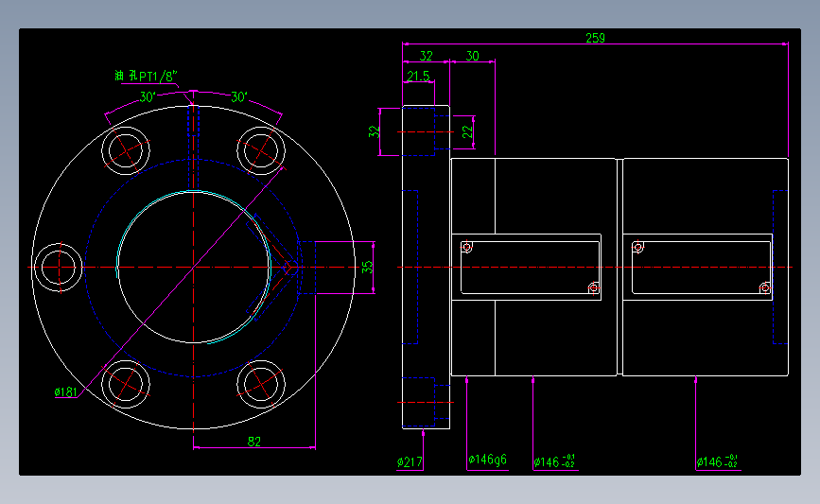This screenshot has height=504, width=820.
Task: Click the oil hole PT1/8" annotation
Action: pos(146,77)
